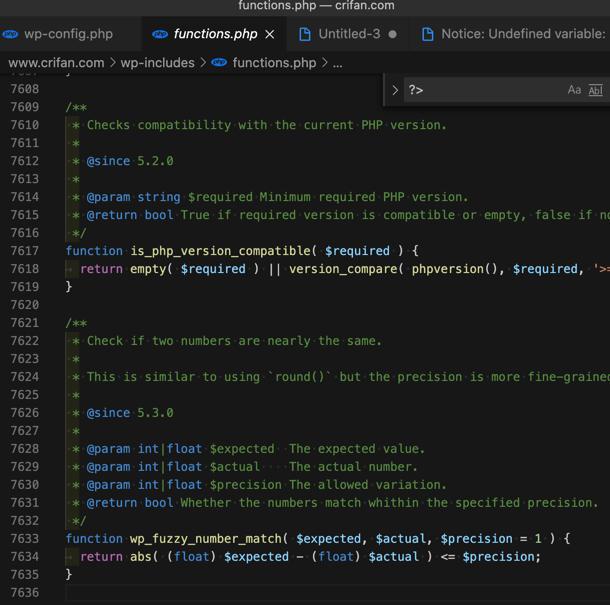This screenshot has height=605, width=610.
Task: Click the file icon on Untitled-3 tab
Action: coord(305,34)
